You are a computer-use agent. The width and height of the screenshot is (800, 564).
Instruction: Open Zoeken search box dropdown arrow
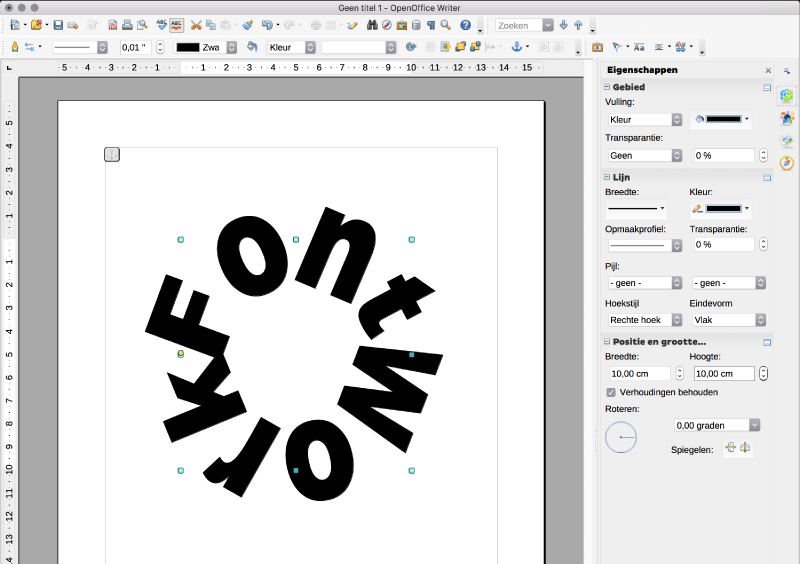548,25
